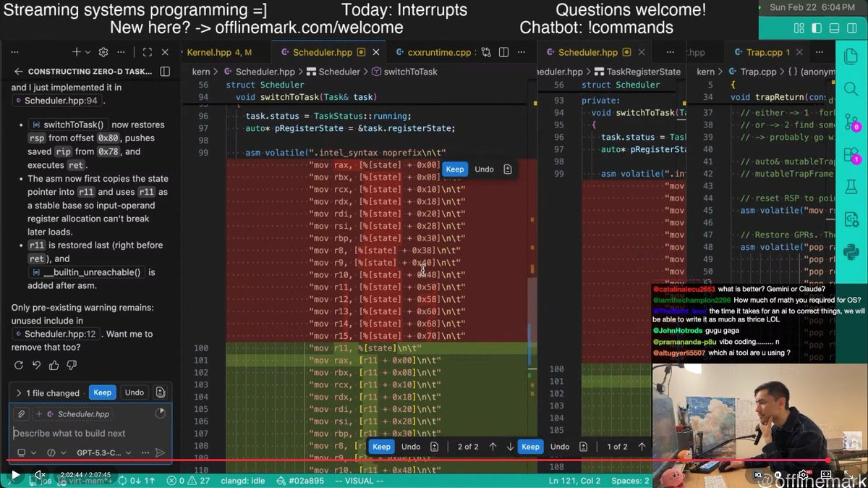Start a new chat with the plus icon
Image resolution: width=868 pixels, height=488 pixels.
point(76,53)
